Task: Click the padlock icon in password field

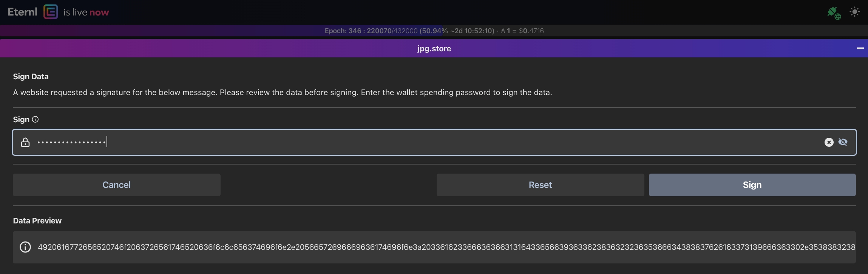Action: coord(25,142)
